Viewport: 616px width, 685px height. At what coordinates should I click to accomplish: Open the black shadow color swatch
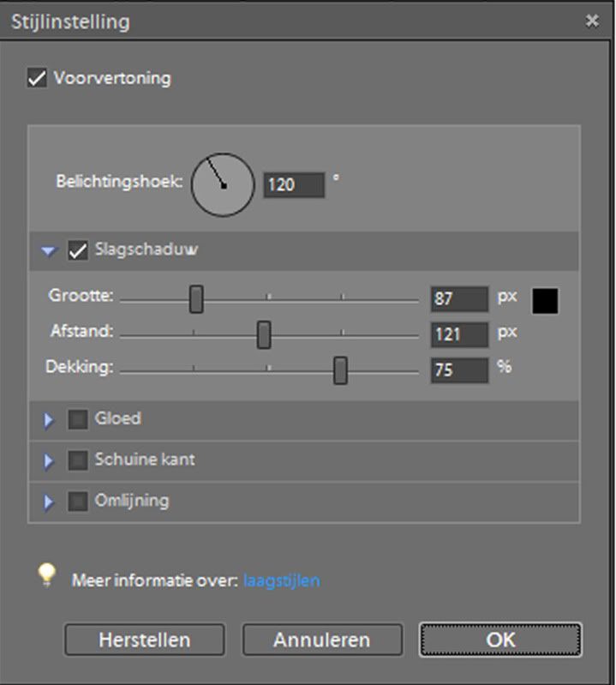(545, 301)
